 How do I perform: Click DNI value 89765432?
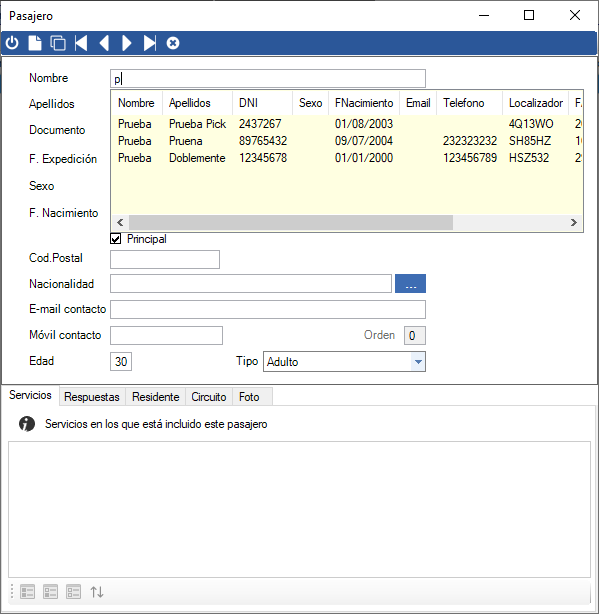coord(263,141)
